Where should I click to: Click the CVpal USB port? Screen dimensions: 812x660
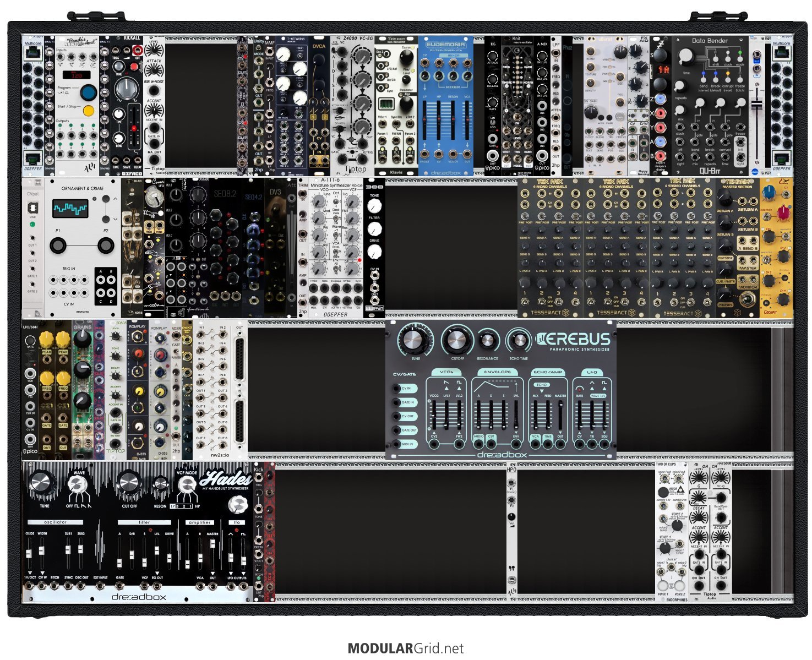(33, 207)
